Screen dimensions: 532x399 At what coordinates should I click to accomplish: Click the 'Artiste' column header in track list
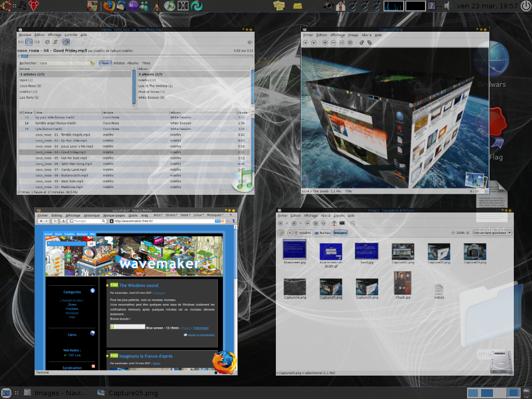coord(136,113)
